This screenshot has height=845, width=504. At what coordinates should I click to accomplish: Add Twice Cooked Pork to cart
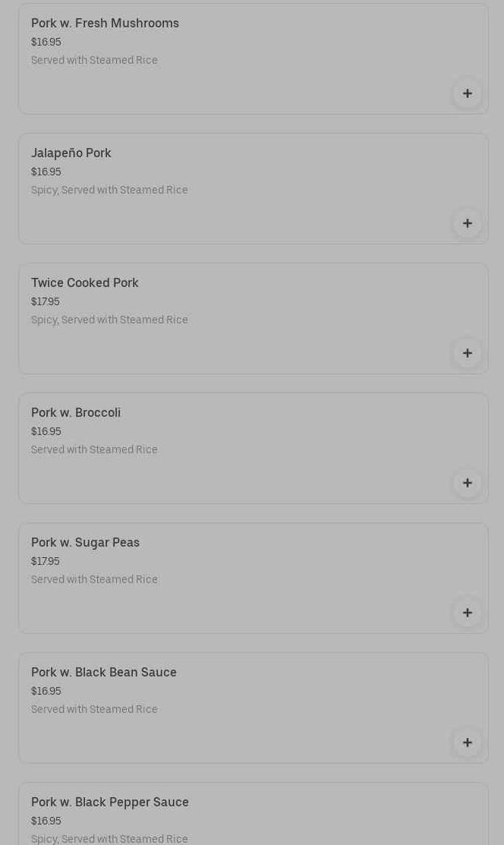[x=467, y=353]
